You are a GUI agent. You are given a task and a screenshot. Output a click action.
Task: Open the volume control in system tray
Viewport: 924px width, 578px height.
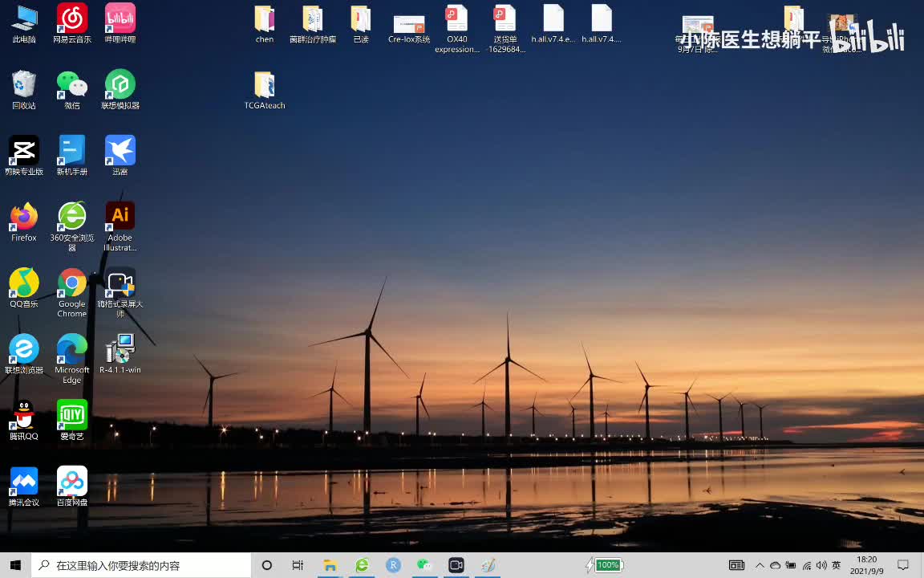click(821, 565)
